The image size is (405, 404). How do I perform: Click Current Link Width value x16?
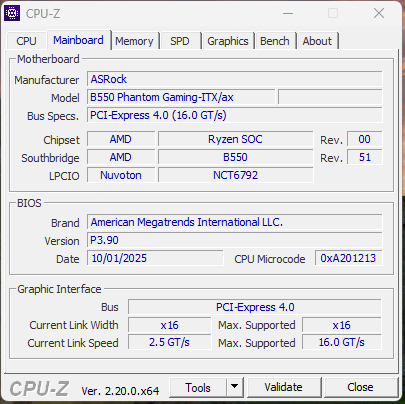click(170, 325)
